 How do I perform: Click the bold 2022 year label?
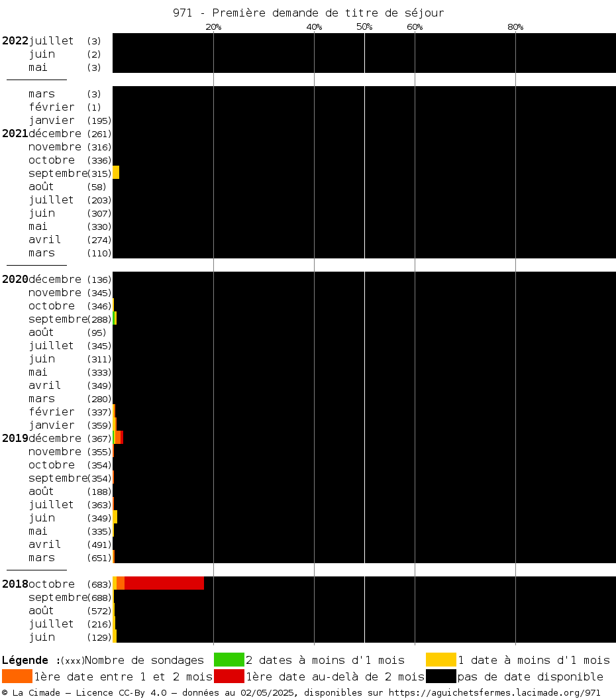coord(15,40)
